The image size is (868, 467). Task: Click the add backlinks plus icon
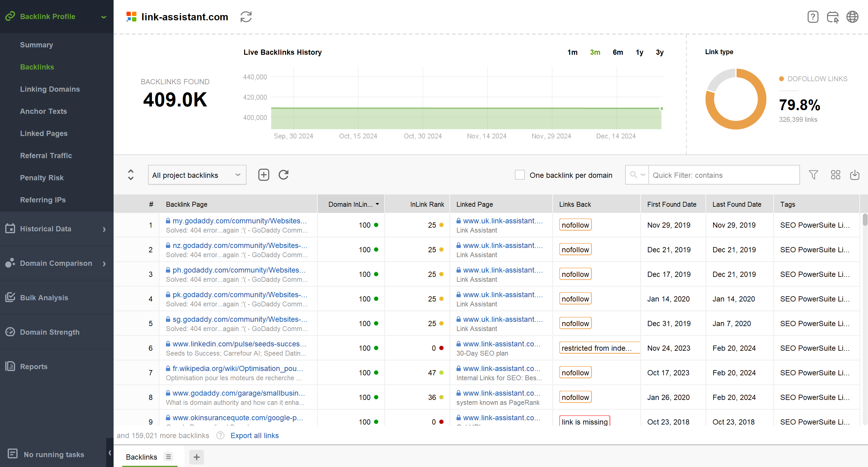tap(263, 175)
